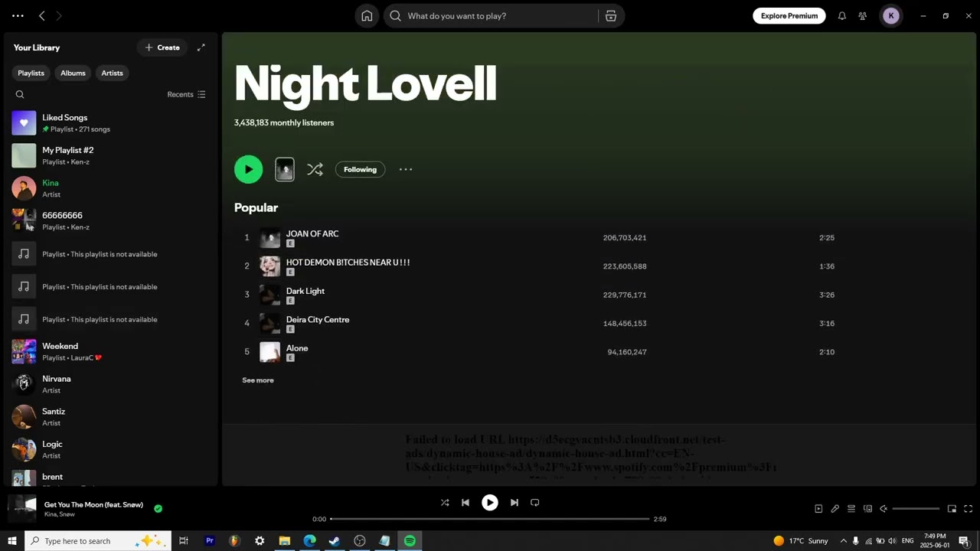Show hidden system tray icons

tap(843, 541)
